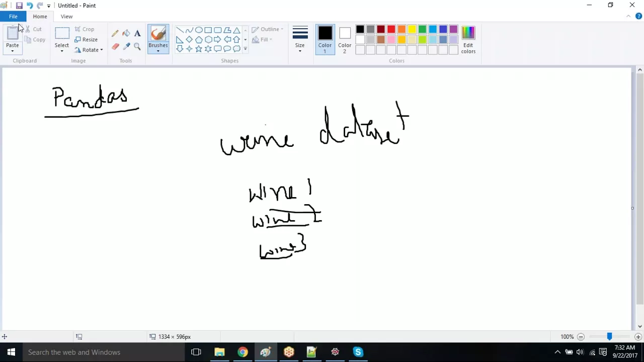Screen dimensions: 644x362
Task: Open File Explorer from taskbar
Action: pyautogui.click(x=219, y=352)
